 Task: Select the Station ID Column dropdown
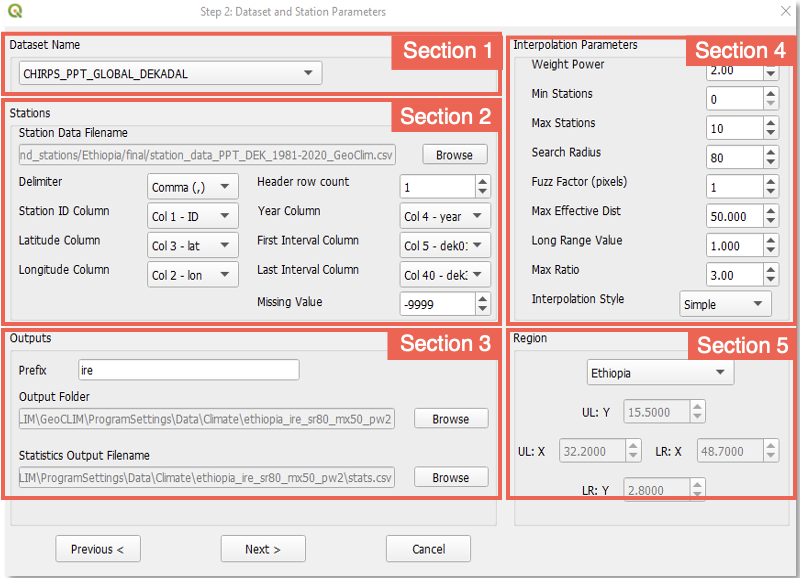[x=193, y=216]
